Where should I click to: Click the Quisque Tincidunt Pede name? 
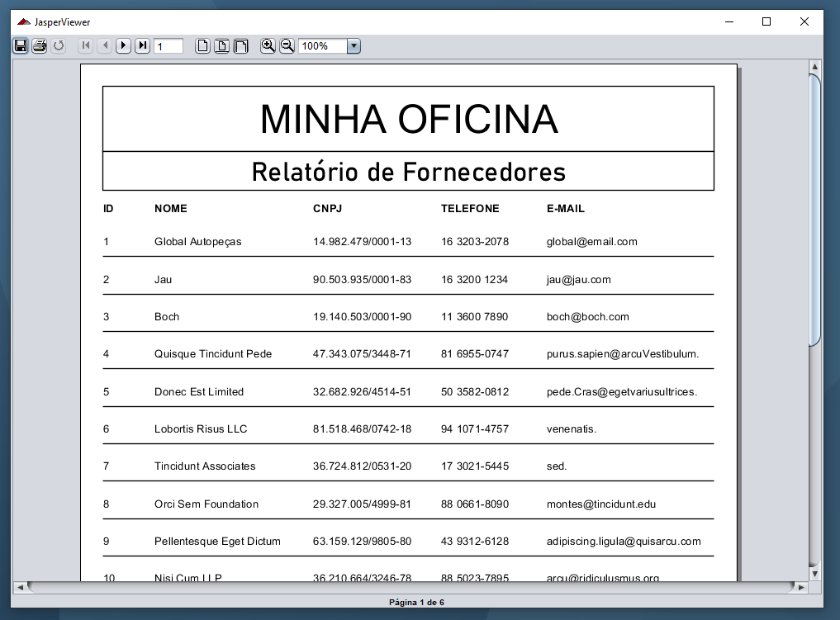[x=213, y=354]
